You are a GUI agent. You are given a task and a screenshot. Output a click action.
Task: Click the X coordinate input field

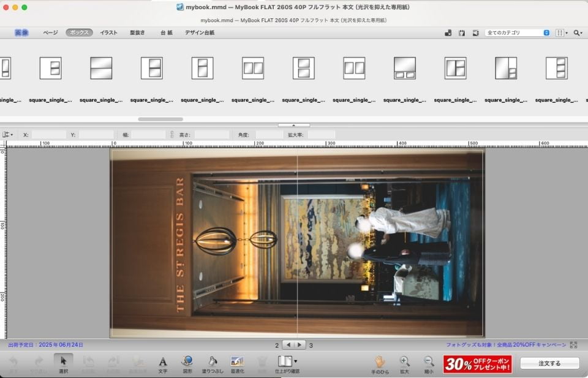49,135
